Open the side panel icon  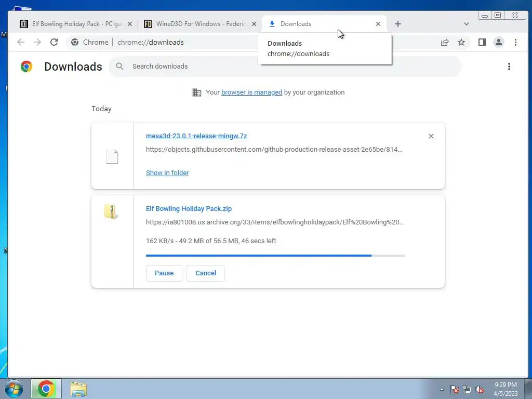(x=482, y=42)
